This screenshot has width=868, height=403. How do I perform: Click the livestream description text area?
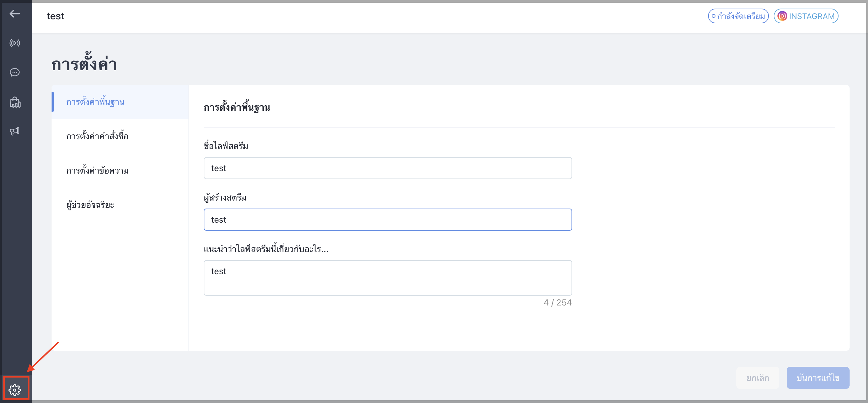click(387, 278)
